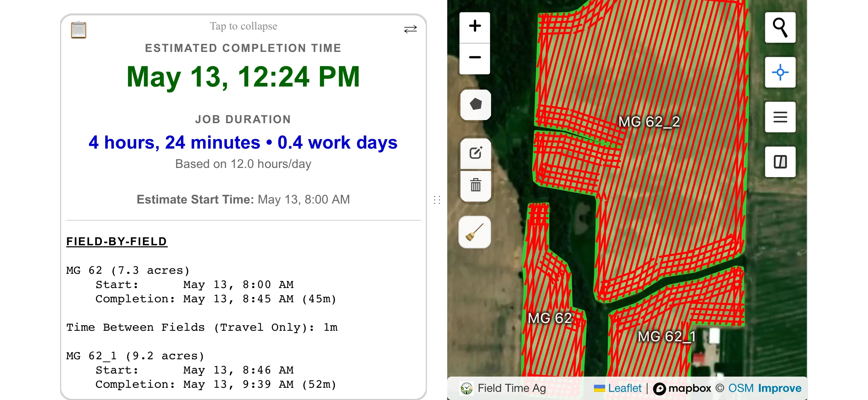Click the May 13, 12:24 PM completion time

coord(243,77)
